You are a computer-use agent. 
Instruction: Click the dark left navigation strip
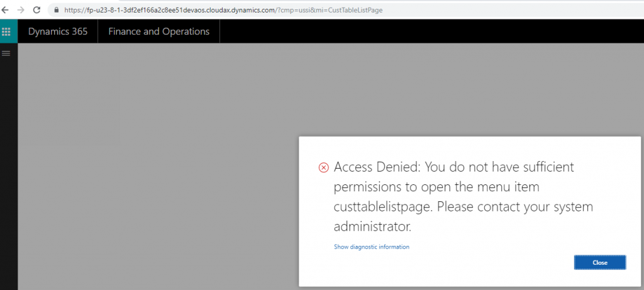coord(9,172)
